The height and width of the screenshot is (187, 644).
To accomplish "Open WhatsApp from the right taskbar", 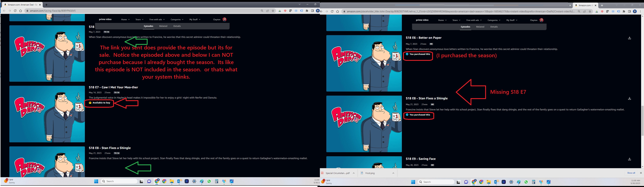I will click(526, 182).
